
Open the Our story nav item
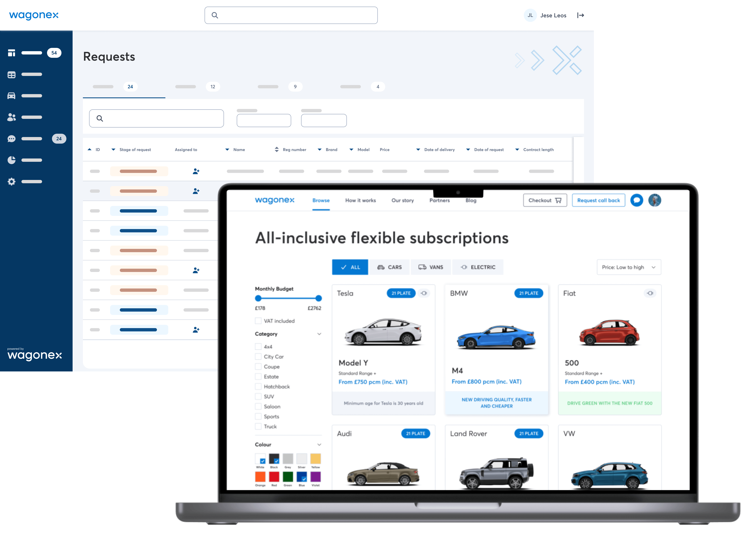coord(403,200)
